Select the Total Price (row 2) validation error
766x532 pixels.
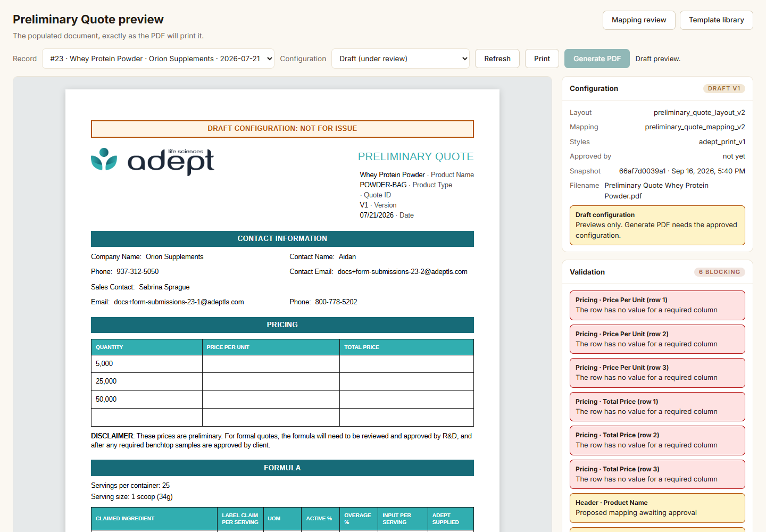(657, 440)
